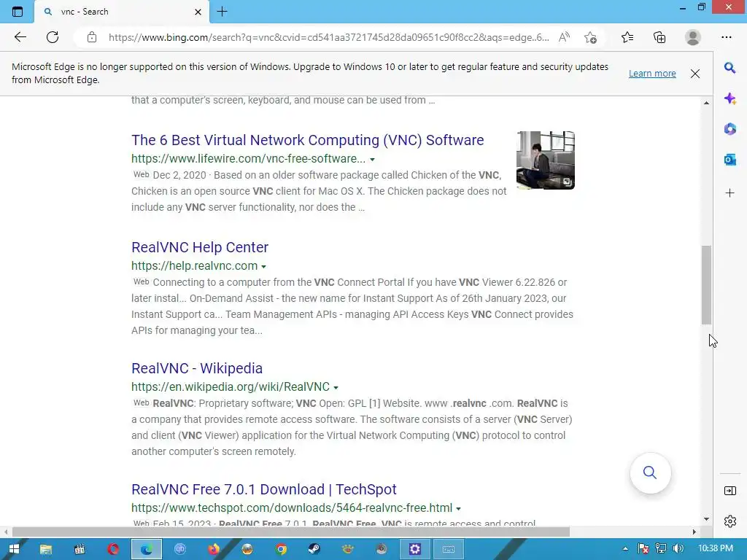Close the vnc - Search tab
Image resolution: width=747 pixels, height=560 pixels.
pyautogui.click(x=198, y=12)
